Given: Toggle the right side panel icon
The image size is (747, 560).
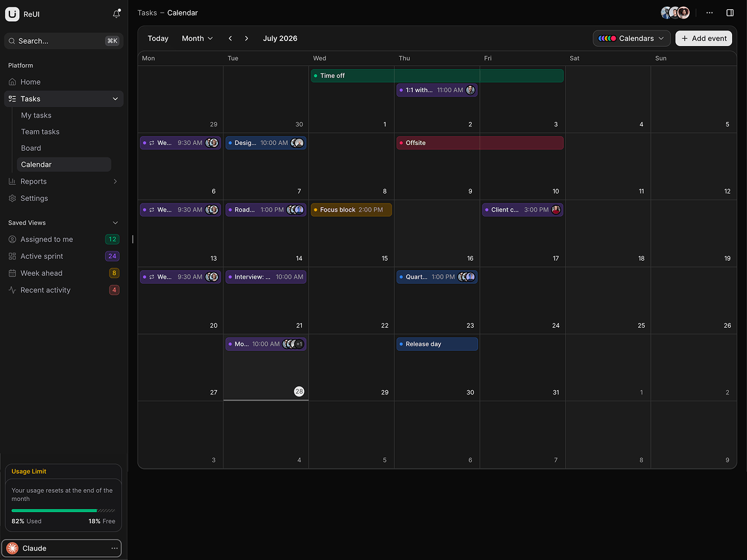Looking at the screenshot, I should (x=730, y=12).
